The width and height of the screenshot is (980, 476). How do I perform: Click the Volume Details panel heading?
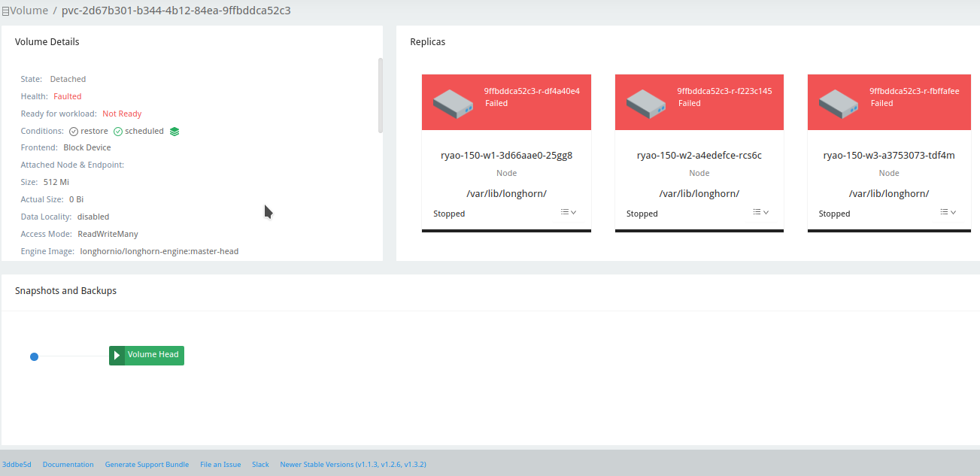point(47,42)
